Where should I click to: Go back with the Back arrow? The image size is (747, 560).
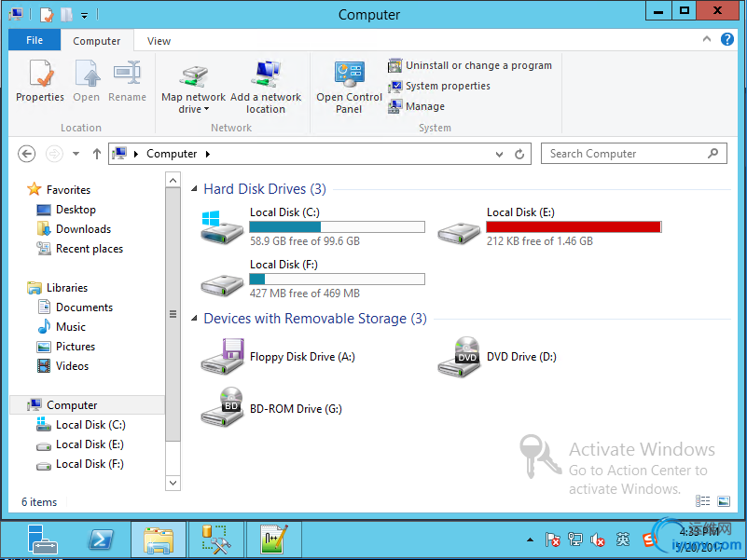tap(27, 154)
